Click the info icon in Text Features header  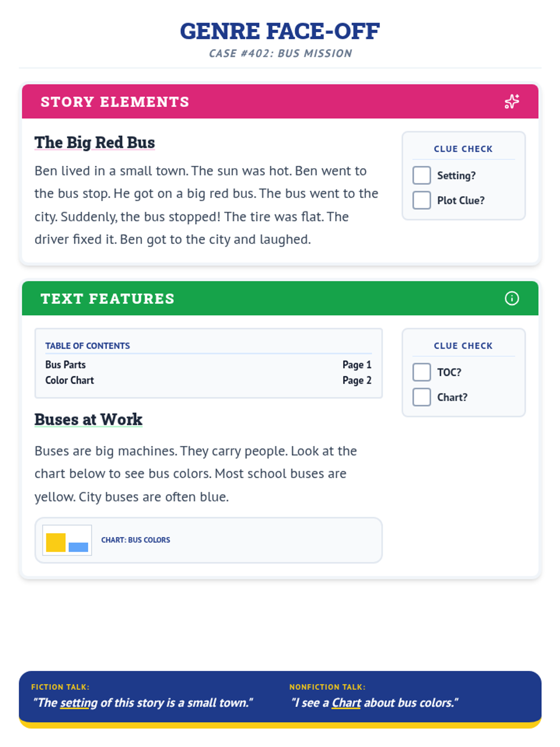pyautogui.click(x=511, y=298)
